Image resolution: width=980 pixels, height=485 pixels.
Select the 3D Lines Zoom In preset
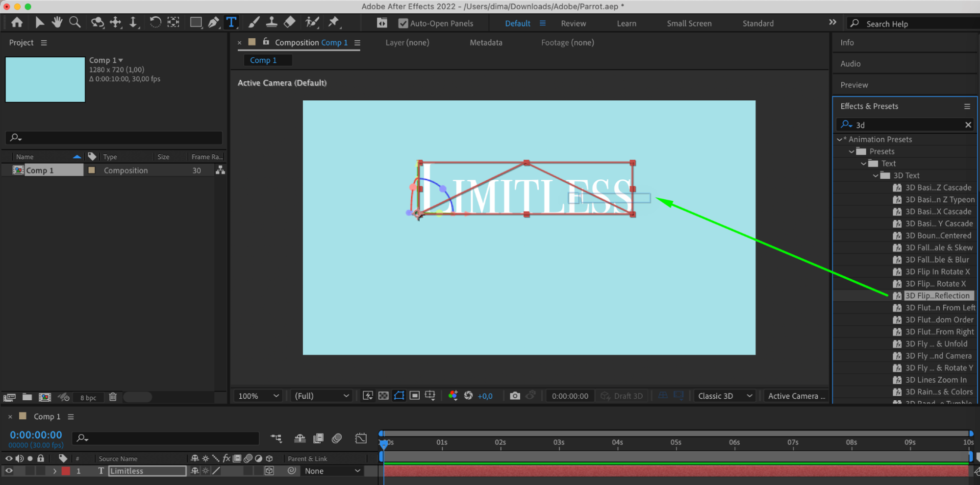tap(935, 380)
